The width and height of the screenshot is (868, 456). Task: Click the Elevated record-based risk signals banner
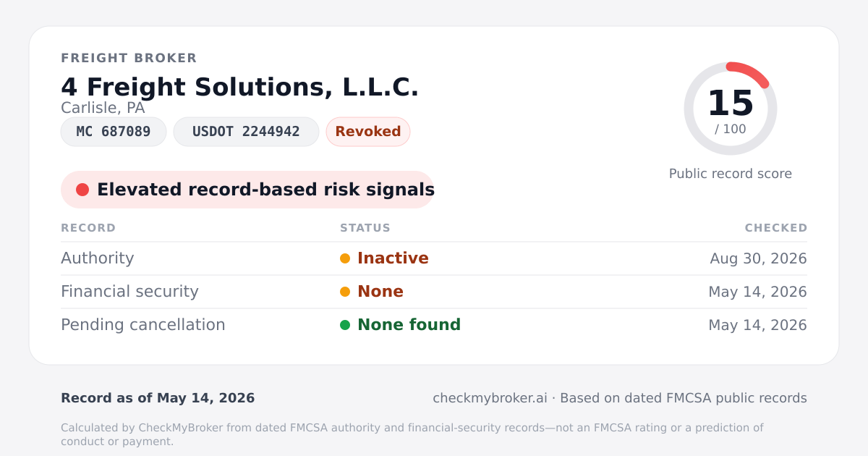[x=247, y=190]
